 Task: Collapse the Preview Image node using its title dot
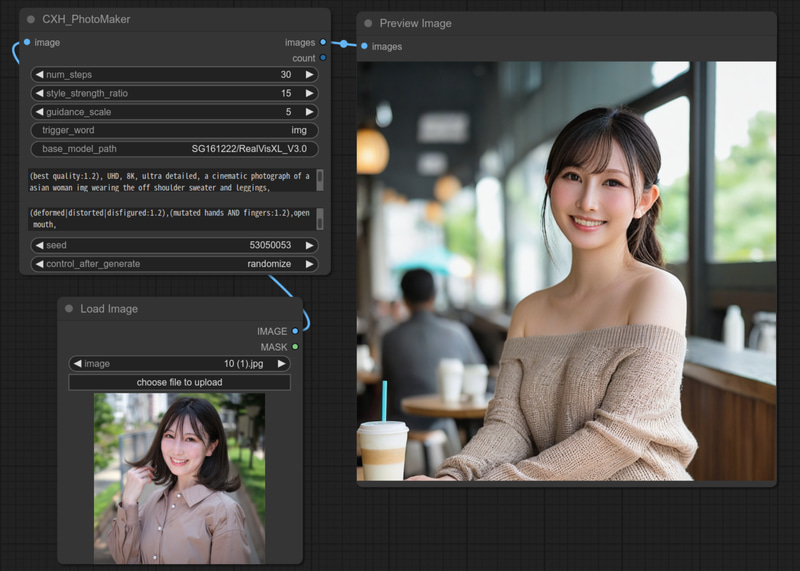[x=368, y=23]
